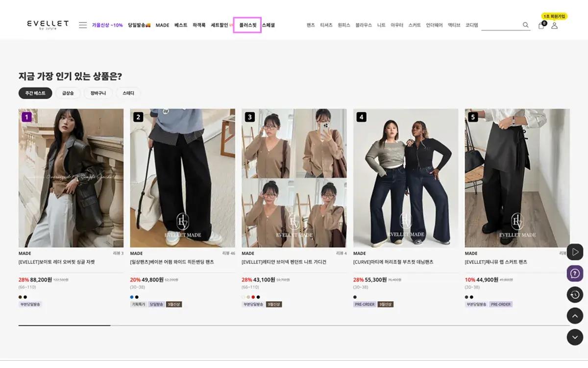Open the floating chat help icon
This screenshot has width=588, height=368.
coord(575,273)
